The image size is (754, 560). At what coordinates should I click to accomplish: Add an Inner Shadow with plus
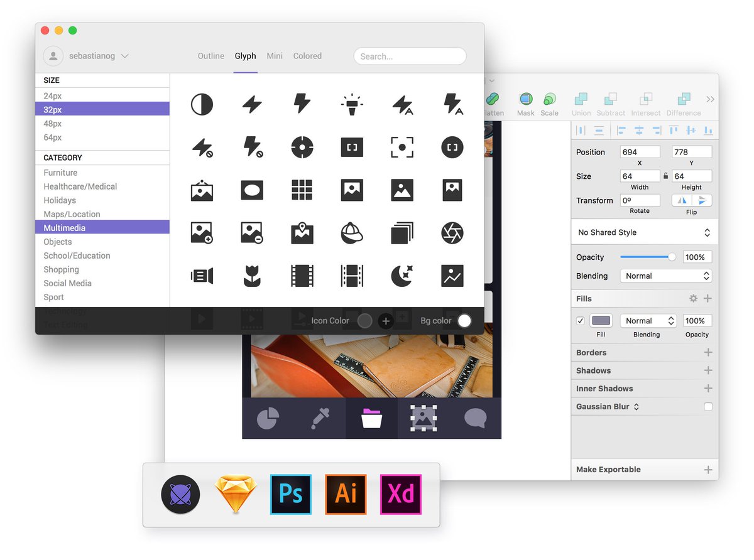tap(708, 389)
